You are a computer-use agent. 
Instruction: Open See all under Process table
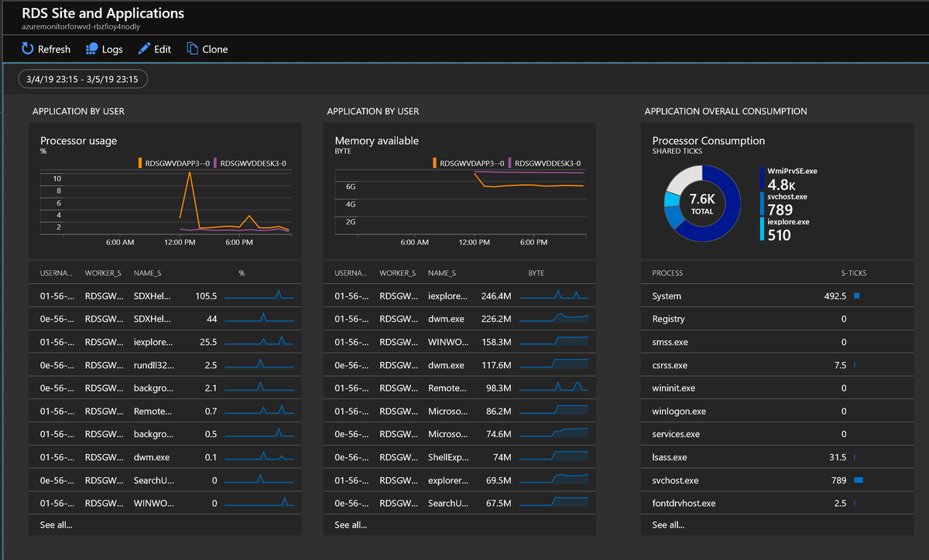point(668,524)
